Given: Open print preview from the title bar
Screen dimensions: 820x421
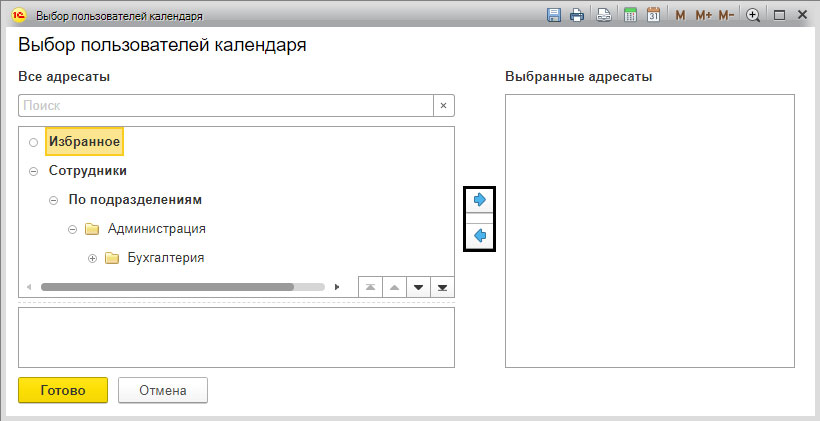Looking at the screenshot, I should 604,15.
